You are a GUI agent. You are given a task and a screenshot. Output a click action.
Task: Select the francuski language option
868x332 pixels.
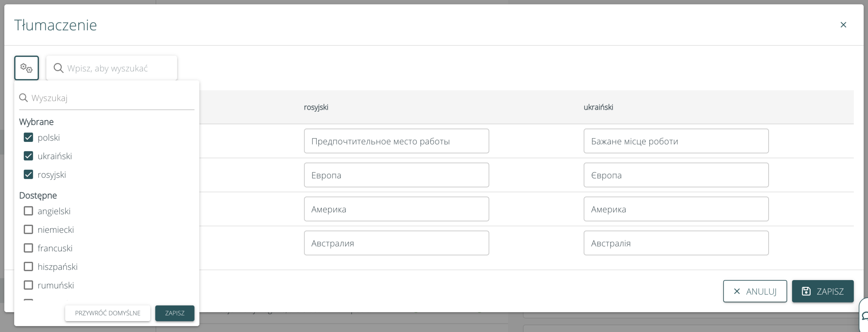[28, 248]
